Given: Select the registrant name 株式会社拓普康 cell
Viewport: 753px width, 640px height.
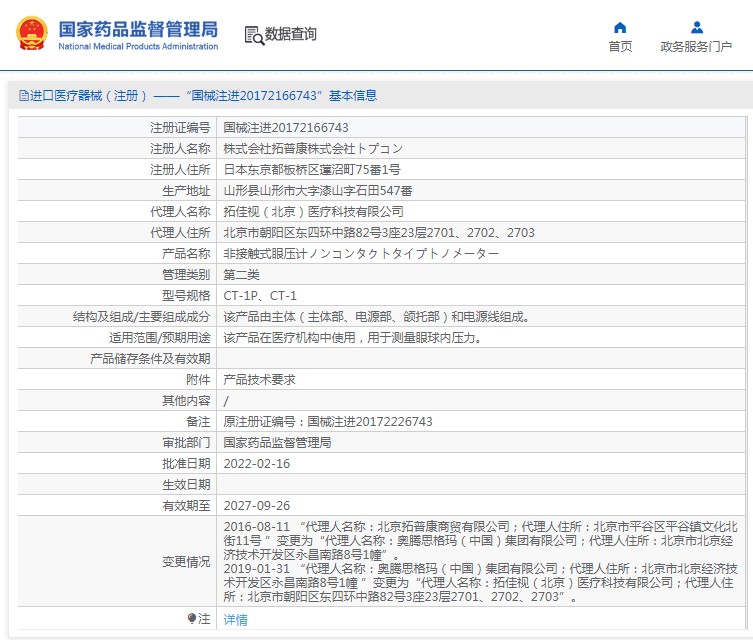Looking at the screenshot, I should [x=313, y=149].
